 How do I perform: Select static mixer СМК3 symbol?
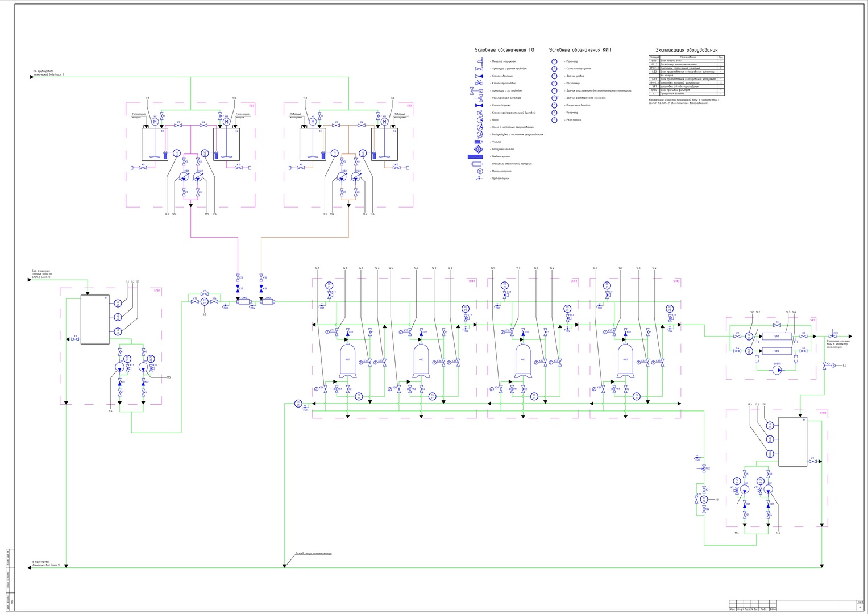[267, 302]
